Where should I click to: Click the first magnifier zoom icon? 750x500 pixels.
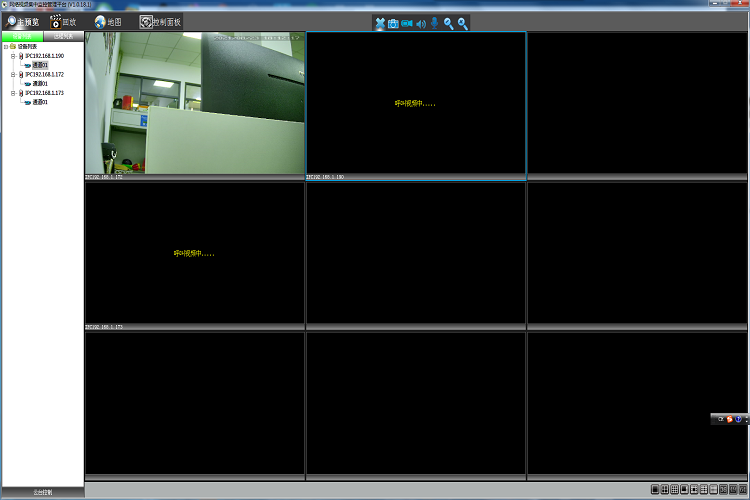(448, 23)
